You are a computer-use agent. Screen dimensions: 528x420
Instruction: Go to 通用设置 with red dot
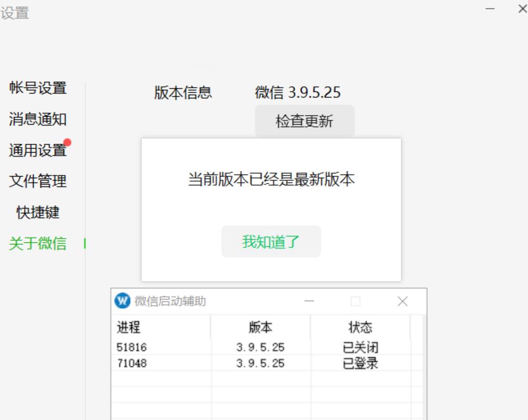[38, 151]
